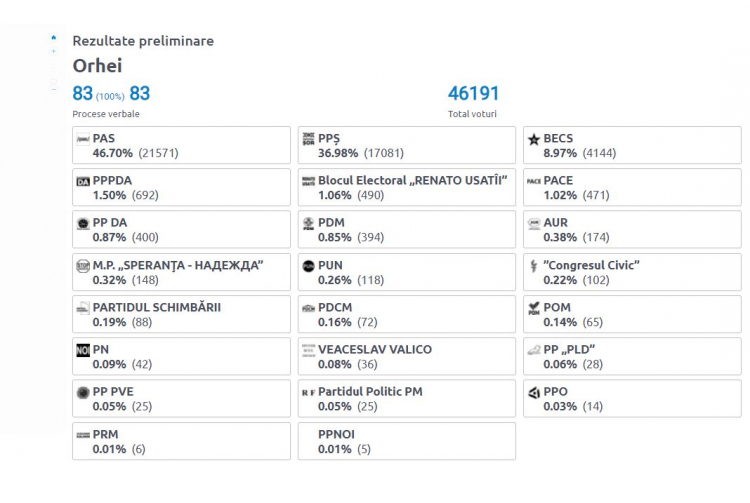The image size is (750, 503).
Task: Click the map zoom in plus icon
Action: tap(54, 51)
